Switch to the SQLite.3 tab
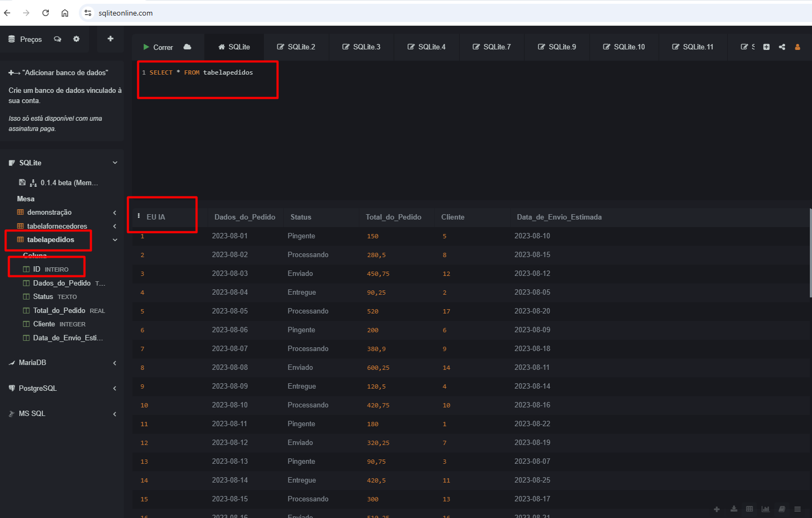This screenshot has width=812, height=518. [x=361, y=47]
